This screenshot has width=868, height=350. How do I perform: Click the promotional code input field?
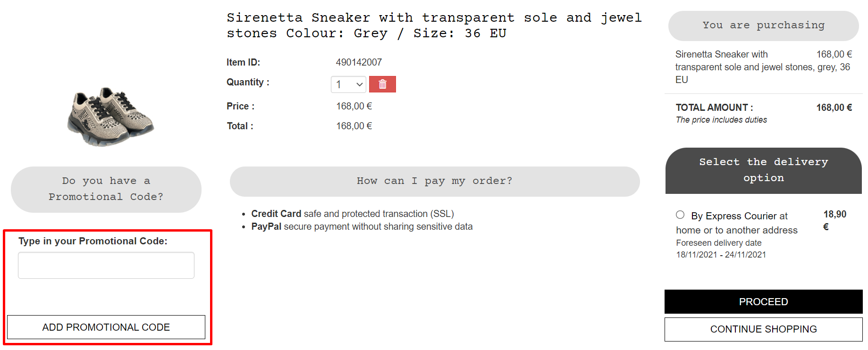(106, 265)
